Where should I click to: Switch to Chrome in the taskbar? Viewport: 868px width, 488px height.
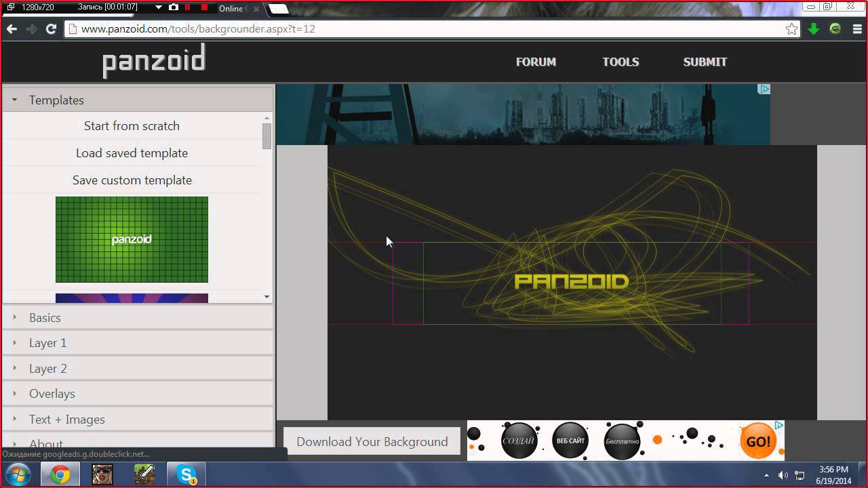[60, 474]
